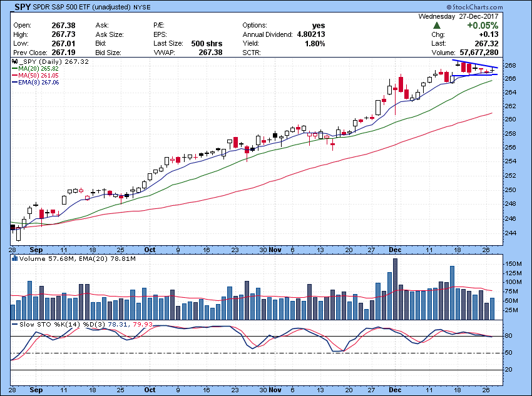This screenshot has height=396, width=532.
Task: Click the SPDR S&P 500 ETF (unadjusted) title
Action: coord(82,7)
